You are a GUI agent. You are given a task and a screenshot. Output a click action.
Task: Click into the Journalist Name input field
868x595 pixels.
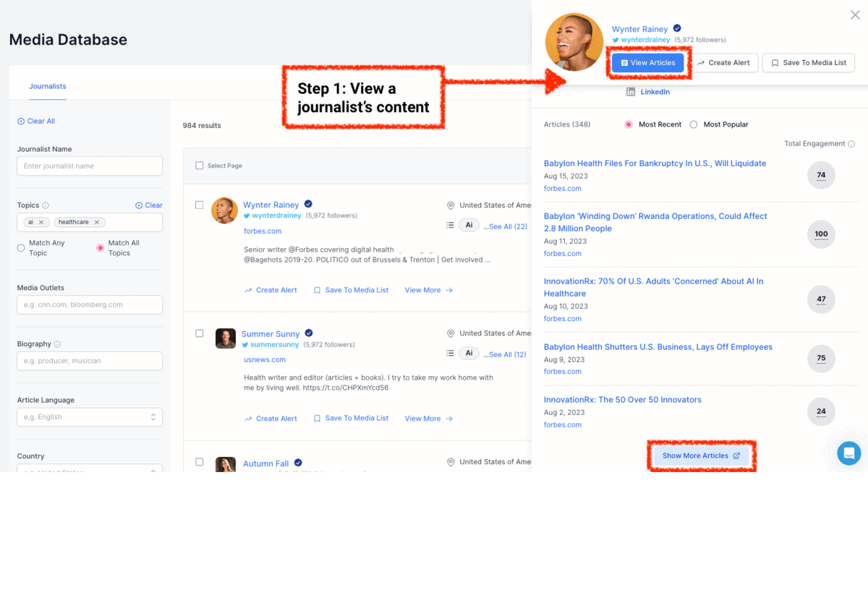point(90,166)
